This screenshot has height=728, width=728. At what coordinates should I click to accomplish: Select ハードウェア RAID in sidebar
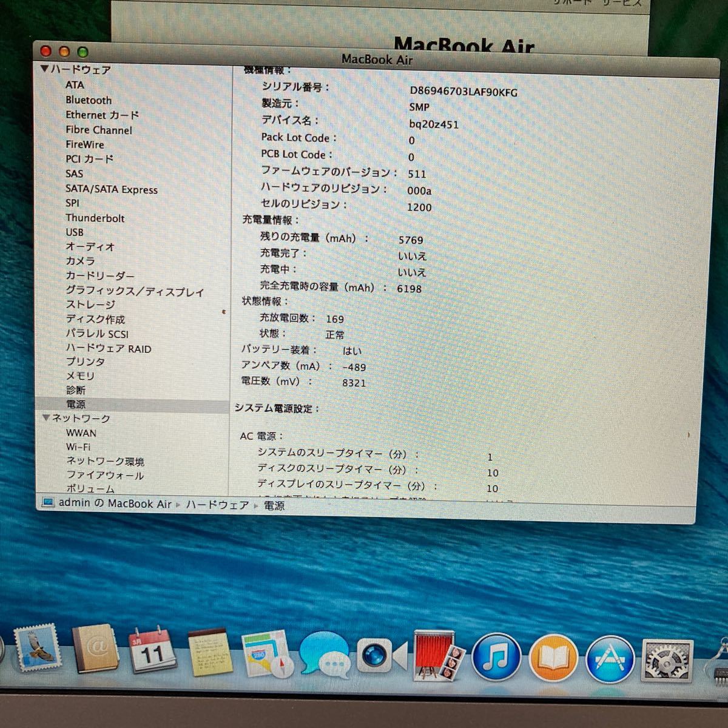[109, 348]
